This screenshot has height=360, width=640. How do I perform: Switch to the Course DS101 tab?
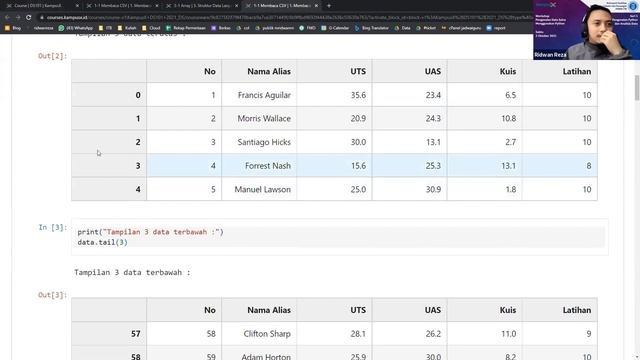41,6
